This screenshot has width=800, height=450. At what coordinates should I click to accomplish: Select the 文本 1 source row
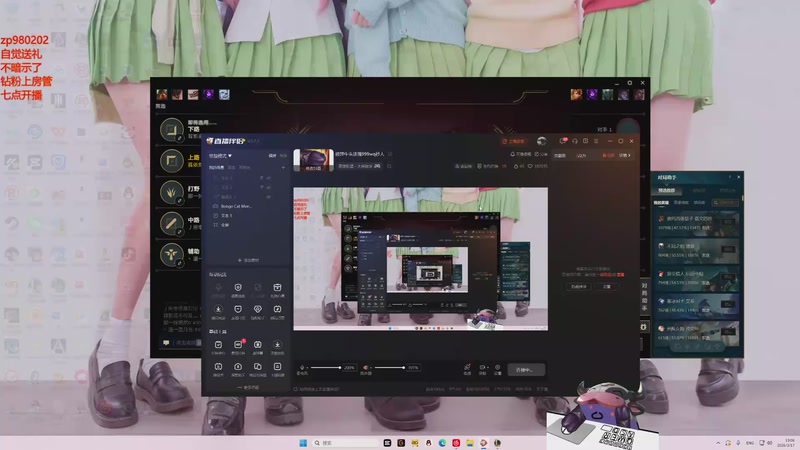[248, 215]
